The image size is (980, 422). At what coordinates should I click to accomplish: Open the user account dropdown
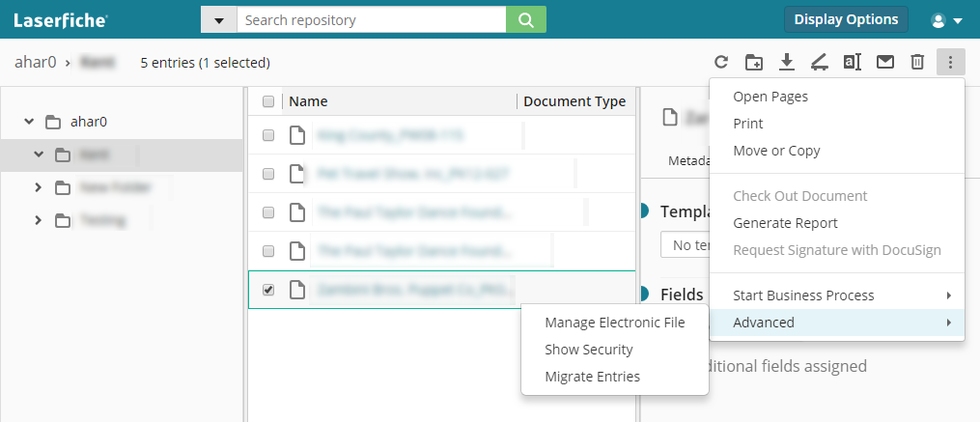[x=945, y=20]
